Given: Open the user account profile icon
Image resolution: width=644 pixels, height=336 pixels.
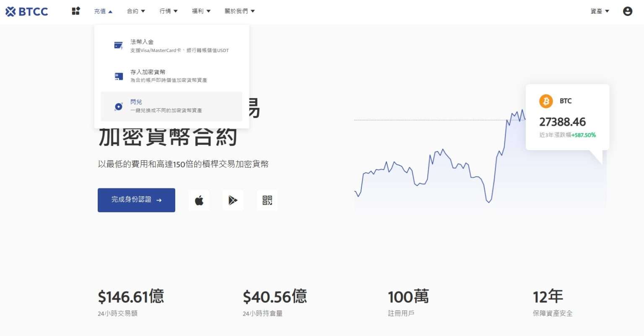Looking at the screenshot, I should click(627, 11).
